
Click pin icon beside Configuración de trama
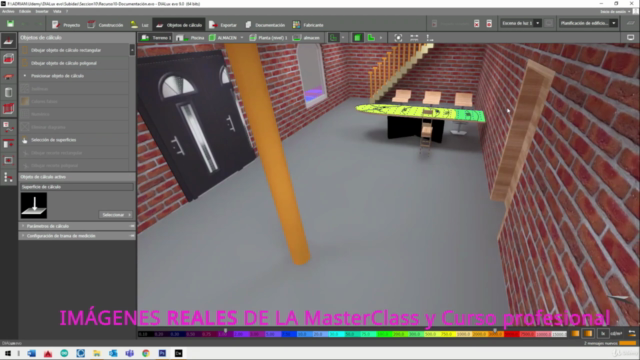[x=132, y=236]
